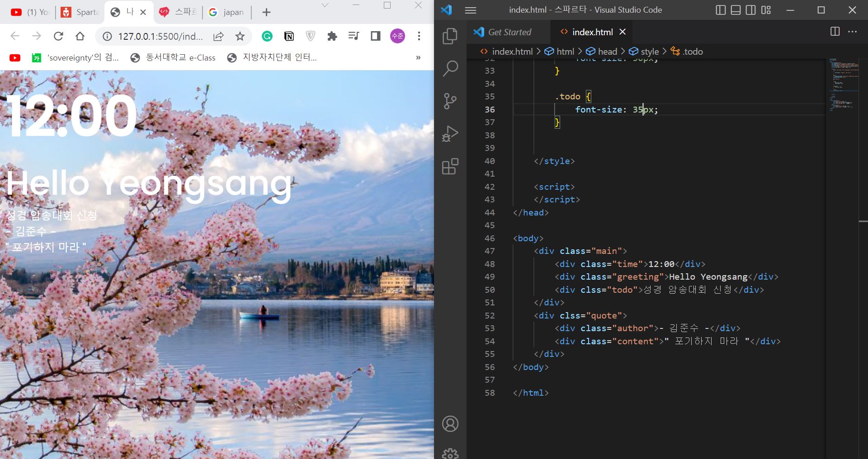The height and width of the screenshot is (459, 868).
Task: Click the 성경 암송대회 신청 todo text
Action: point(52,215)
